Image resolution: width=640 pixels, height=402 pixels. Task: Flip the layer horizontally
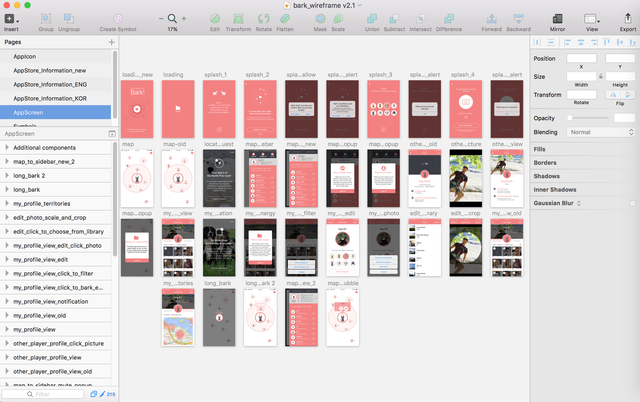[613, 94]
